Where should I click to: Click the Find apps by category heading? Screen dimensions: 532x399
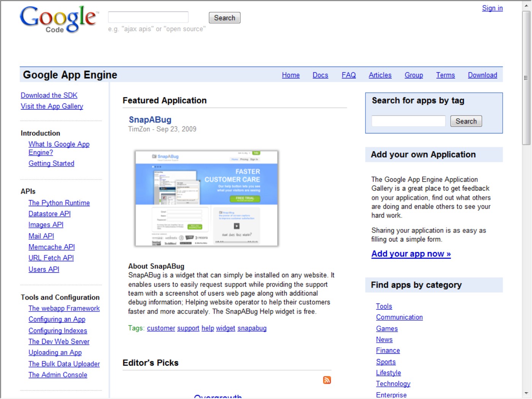pos(416,285)
